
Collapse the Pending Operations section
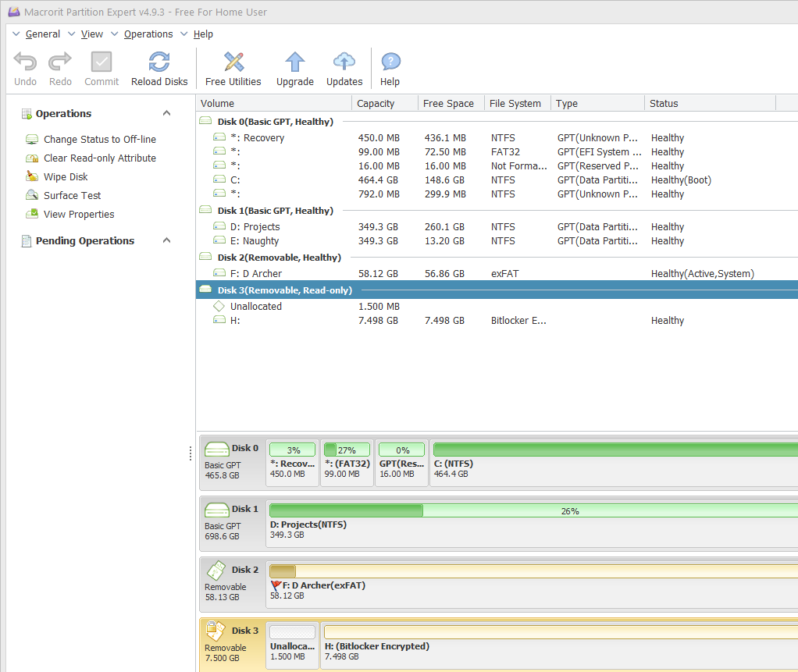click(x=166, y=240)
